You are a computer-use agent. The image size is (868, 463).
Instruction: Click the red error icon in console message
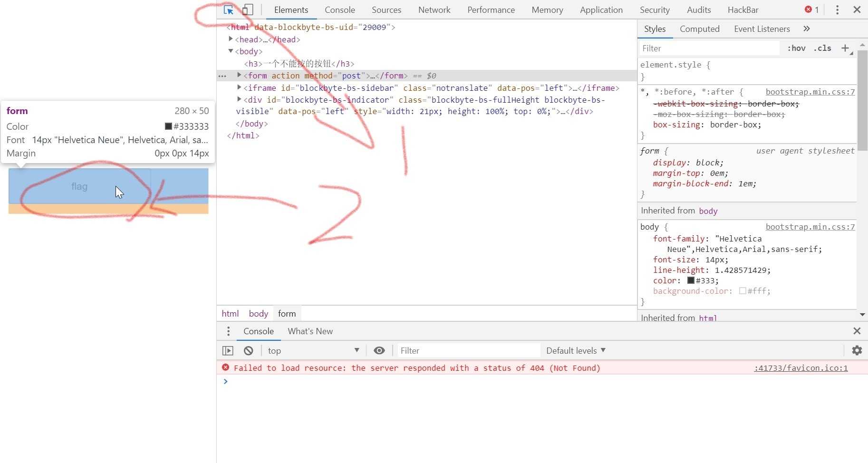[226, 367]
